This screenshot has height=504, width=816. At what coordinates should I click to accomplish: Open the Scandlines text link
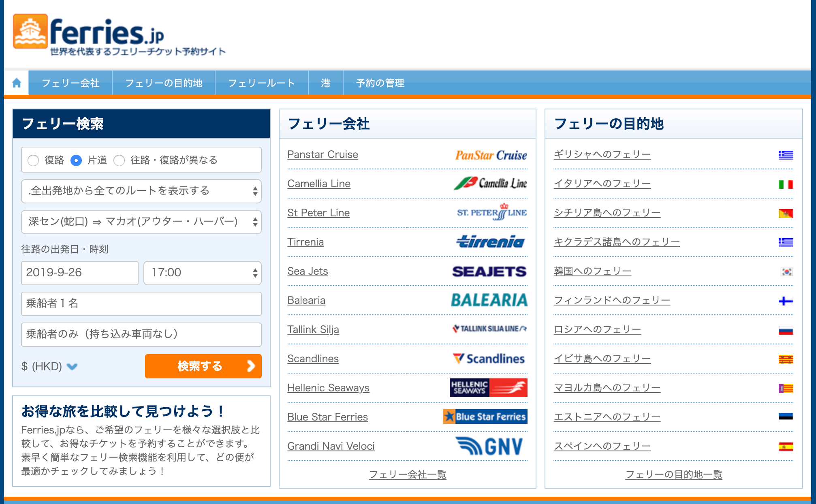[313, 359]
